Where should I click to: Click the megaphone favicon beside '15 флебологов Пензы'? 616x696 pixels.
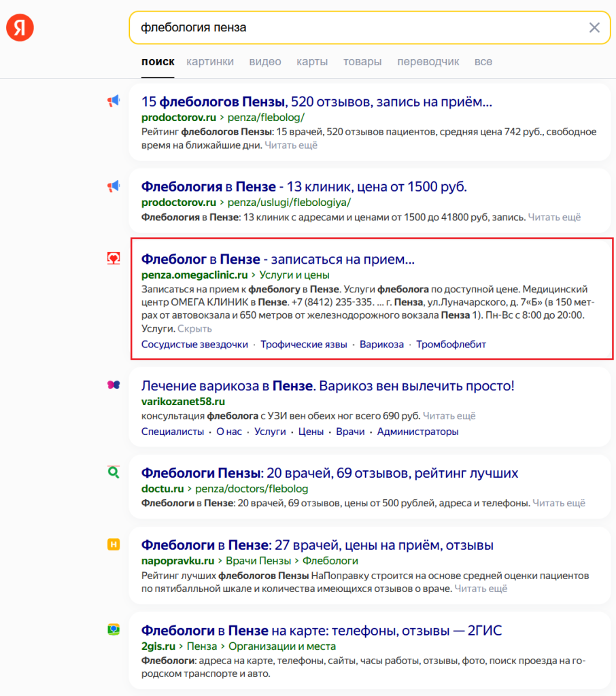tap(114, 101)
